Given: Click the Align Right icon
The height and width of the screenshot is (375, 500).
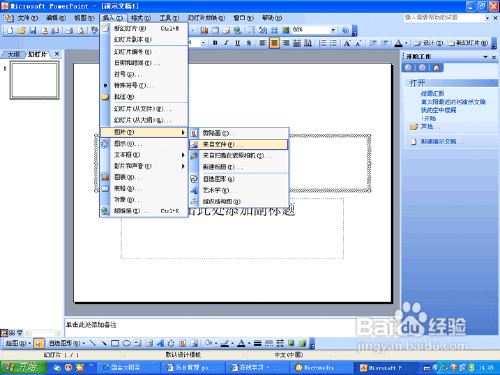Looking at the screenshot, I should (286, 43).
